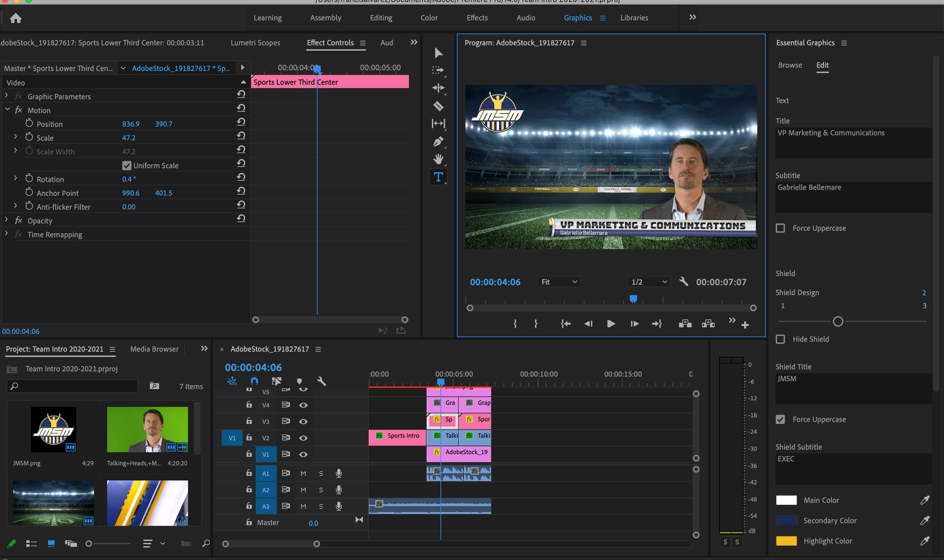Open Program Monitor wrench settings
This screenshot has width=944, height=560.
[683, 282]
